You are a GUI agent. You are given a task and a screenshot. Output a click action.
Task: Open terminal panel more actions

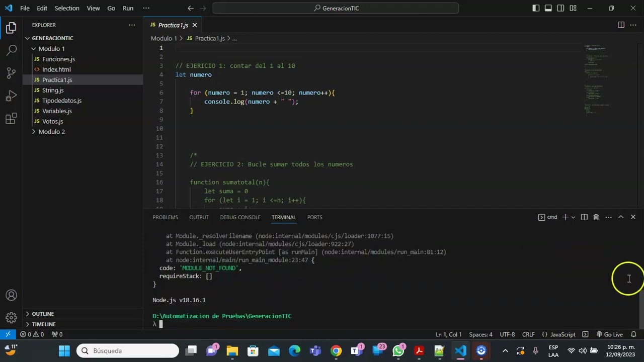[x=608, y=217]
